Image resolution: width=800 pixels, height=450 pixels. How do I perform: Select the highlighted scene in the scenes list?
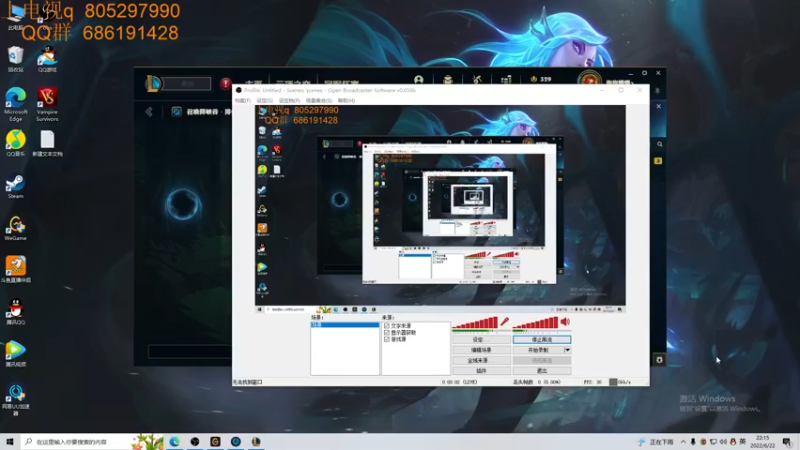coord(344,324)
